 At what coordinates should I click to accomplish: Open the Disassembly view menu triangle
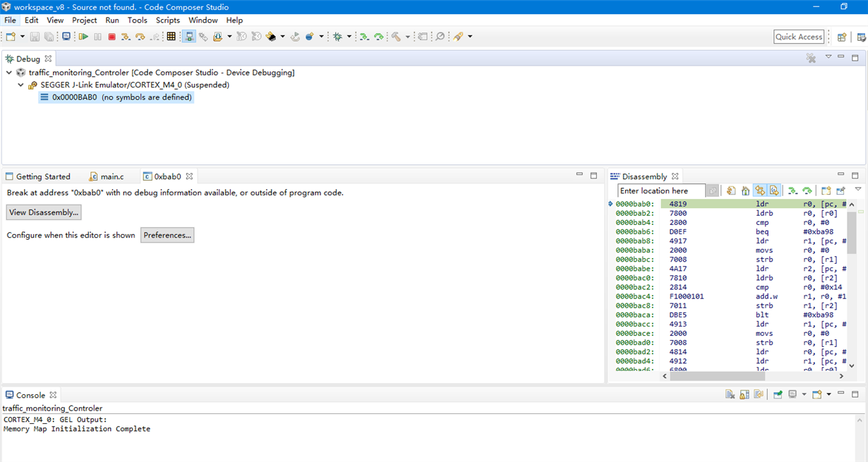858,189
